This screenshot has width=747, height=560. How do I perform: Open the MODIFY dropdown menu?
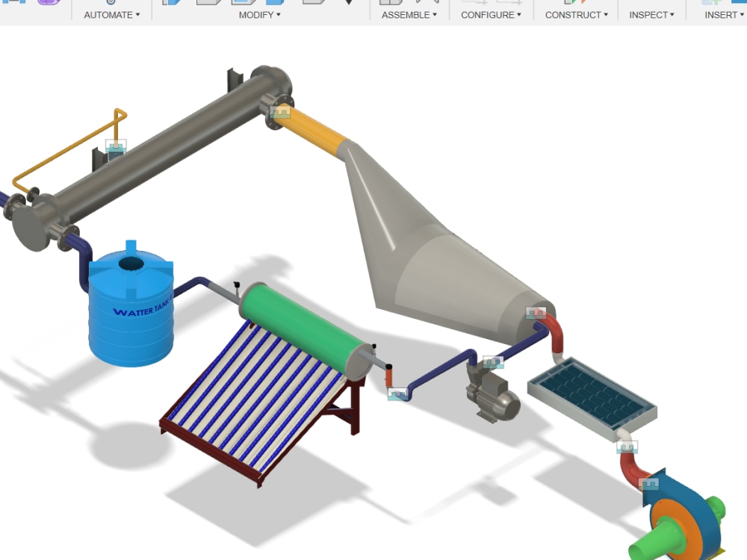260,15
